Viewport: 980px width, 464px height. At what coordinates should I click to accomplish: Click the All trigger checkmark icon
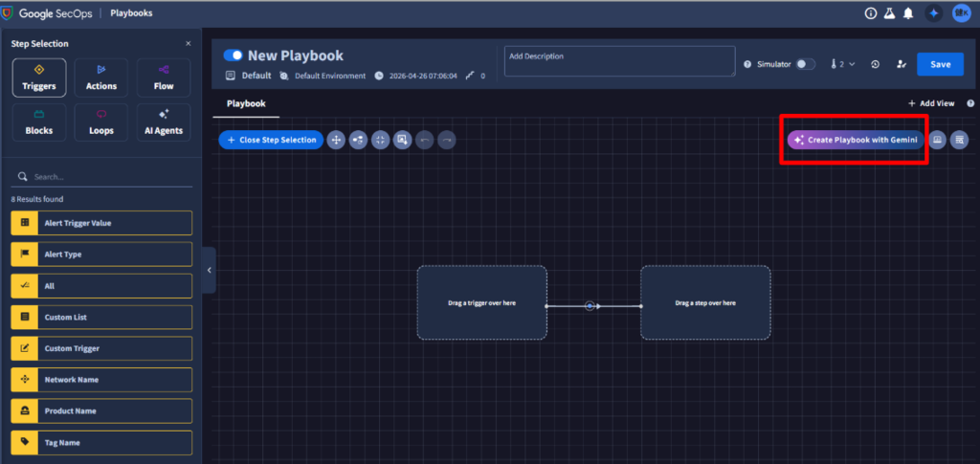pos(25,285)
